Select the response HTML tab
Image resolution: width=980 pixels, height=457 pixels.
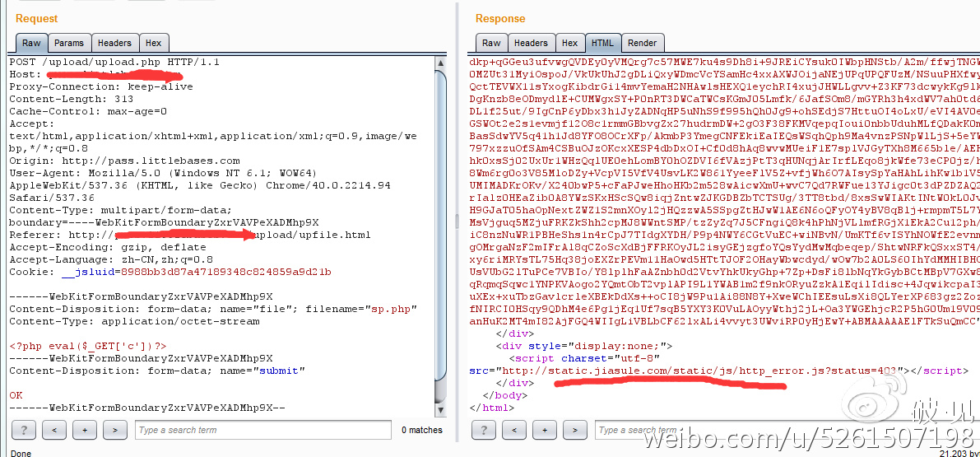click(602, 44)
